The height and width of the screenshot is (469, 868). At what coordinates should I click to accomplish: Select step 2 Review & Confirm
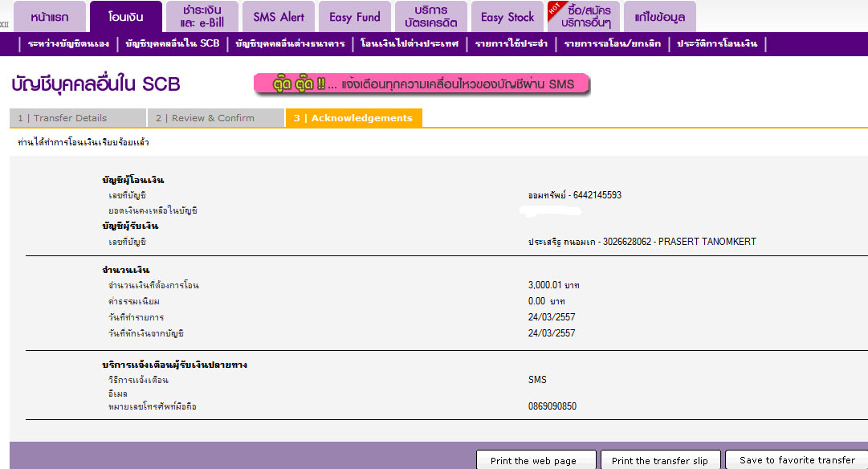[x=216, y=118]
